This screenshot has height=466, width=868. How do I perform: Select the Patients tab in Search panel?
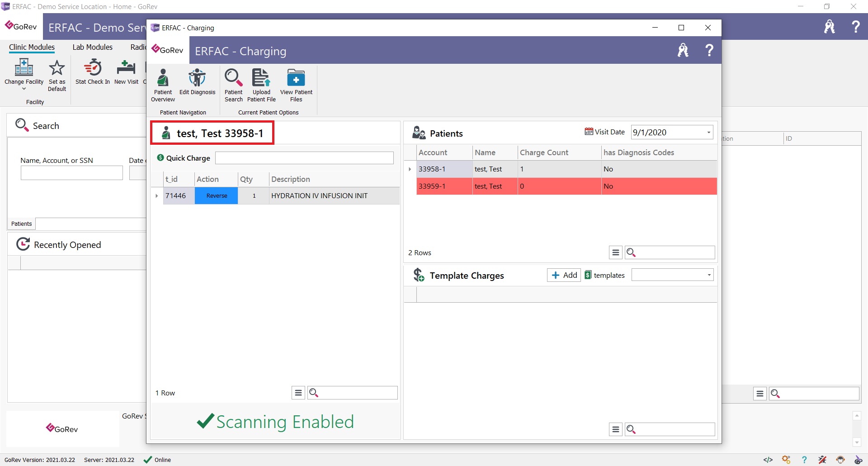[x=22, y=223]
